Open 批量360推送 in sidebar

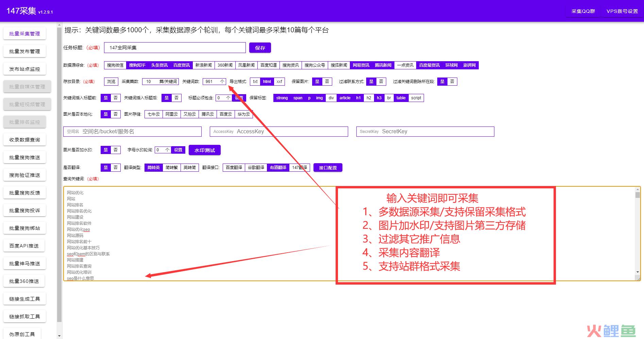24,281
